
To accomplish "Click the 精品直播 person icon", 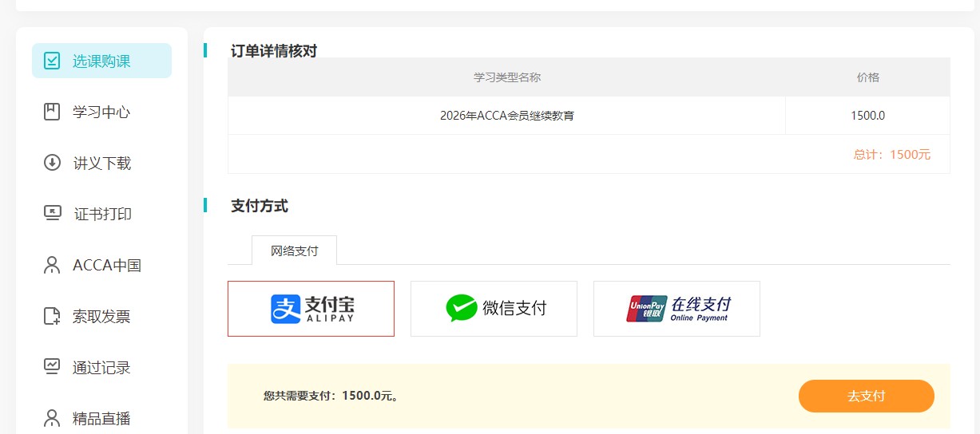I will tap(52, 418).
